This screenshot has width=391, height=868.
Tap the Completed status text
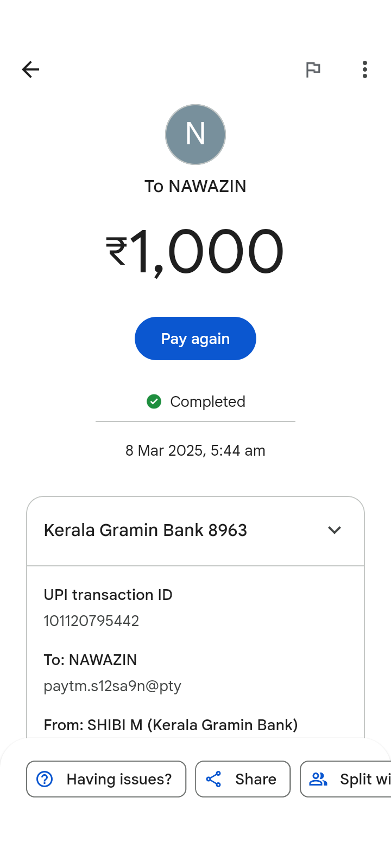(207, 401)
